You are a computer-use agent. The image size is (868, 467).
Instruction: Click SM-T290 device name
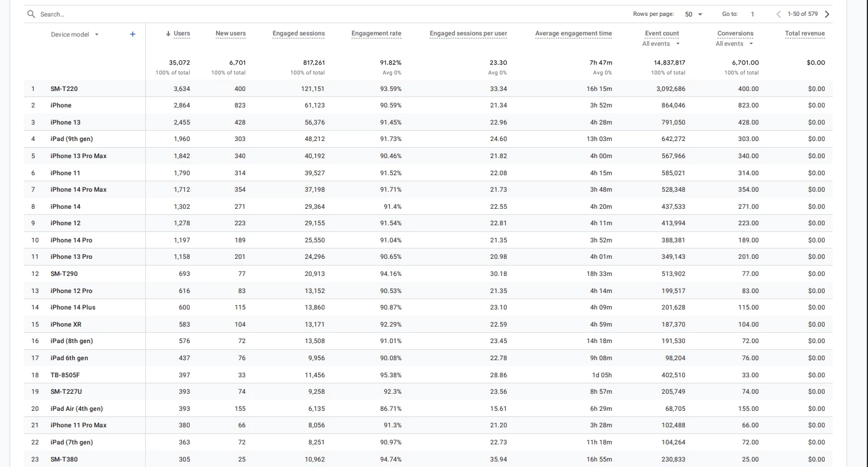(x=64, y=274)
